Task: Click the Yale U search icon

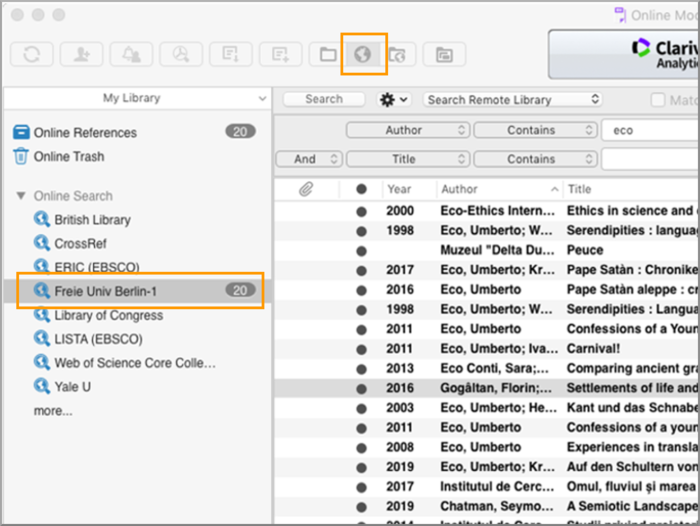Action: [42, 386]
